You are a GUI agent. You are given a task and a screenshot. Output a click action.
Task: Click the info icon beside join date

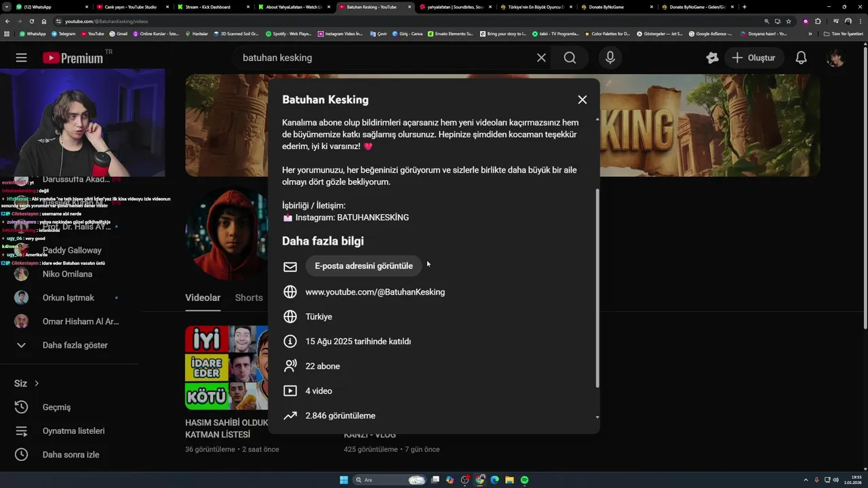click(290, 341)
